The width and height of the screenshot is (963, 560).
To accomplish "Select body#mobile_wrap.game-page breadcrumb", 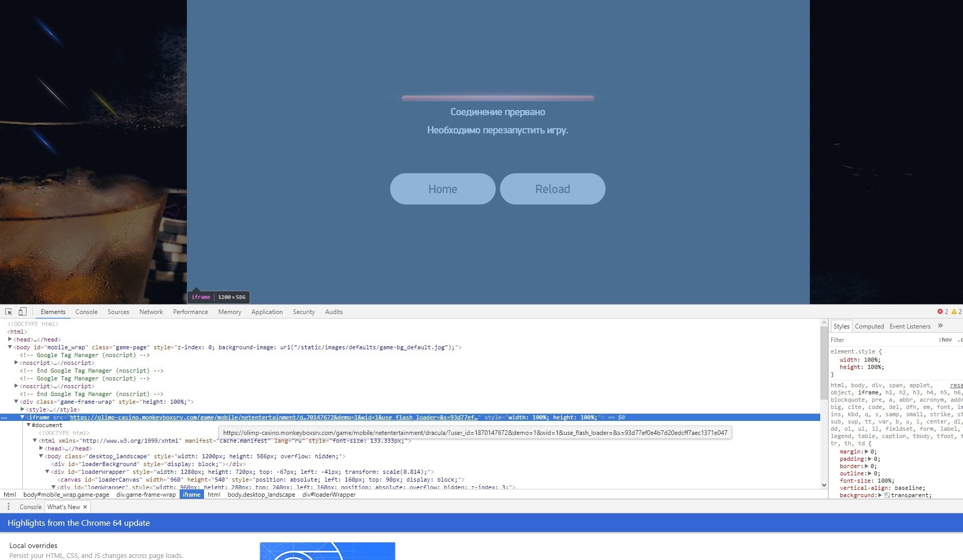I will (x=66, y=495).
